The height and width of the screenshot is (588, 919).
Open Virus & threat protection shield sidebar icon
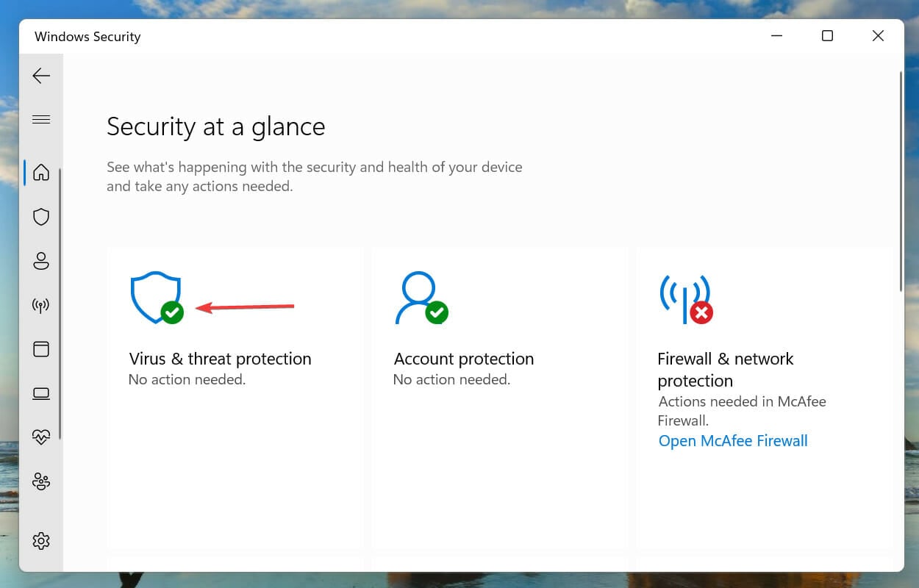point(41,217)
